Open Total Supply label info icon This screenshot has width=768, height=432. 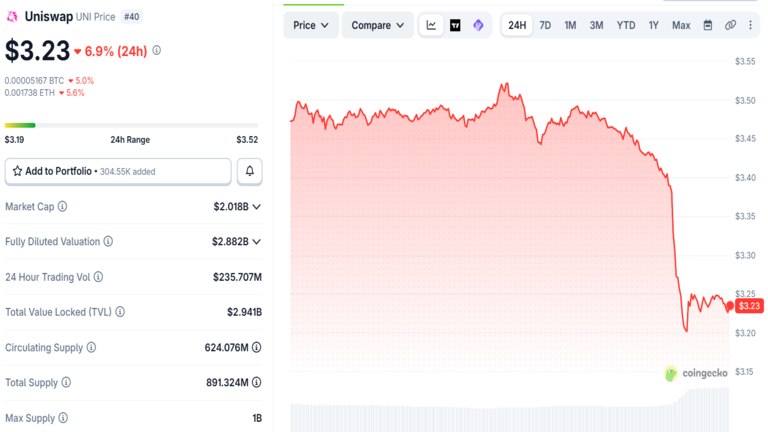[66, 382]
